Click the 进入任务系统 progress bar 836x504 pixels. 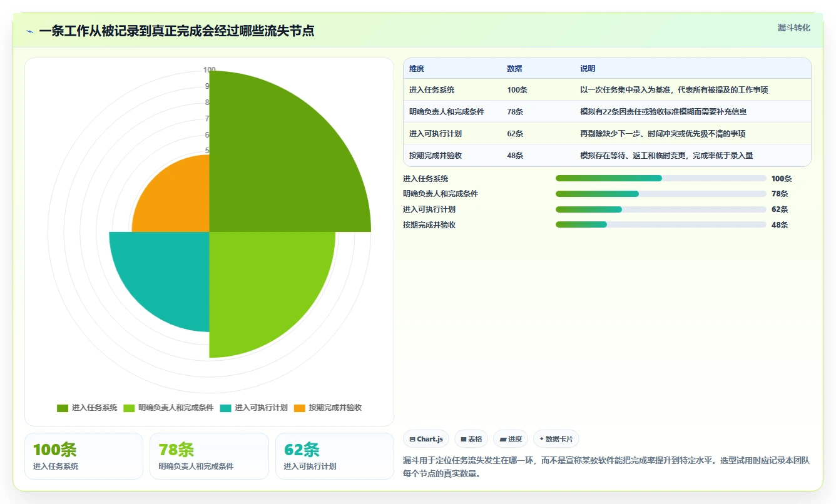661,178
